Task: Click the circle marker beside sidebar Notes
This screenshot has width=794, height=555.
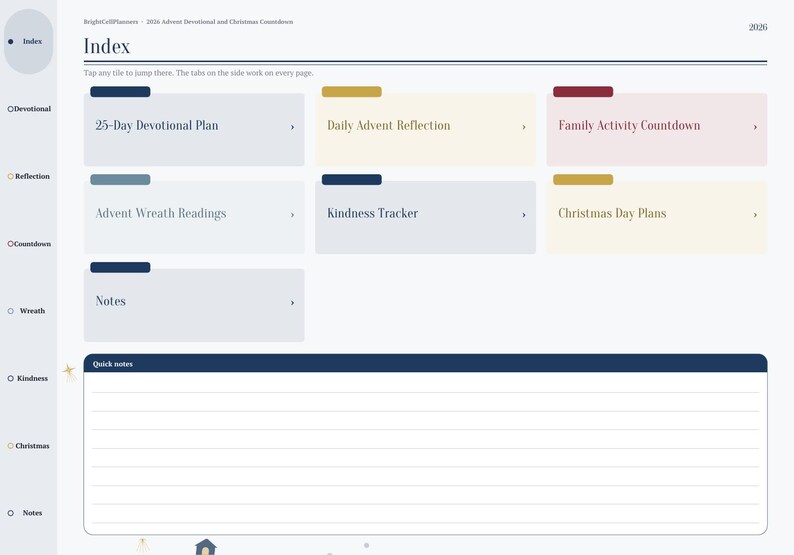Action: point(11,513)
